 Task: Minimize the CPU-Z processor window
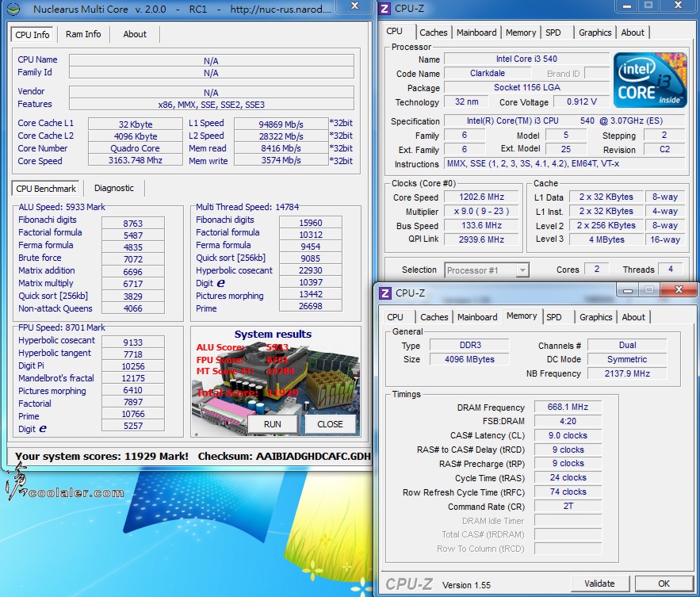[x=627, y=6]
